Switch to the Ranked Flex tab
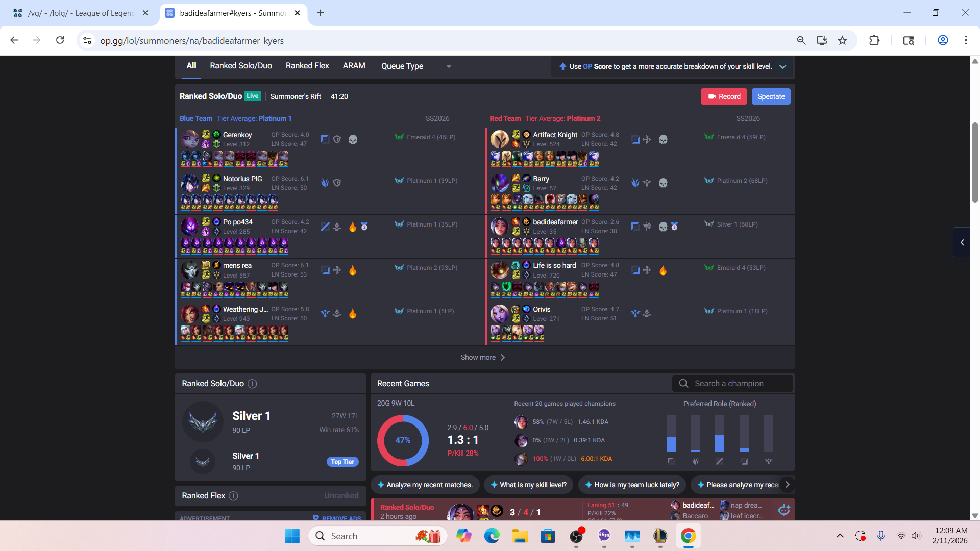980x551 pixels. [307, 66]
